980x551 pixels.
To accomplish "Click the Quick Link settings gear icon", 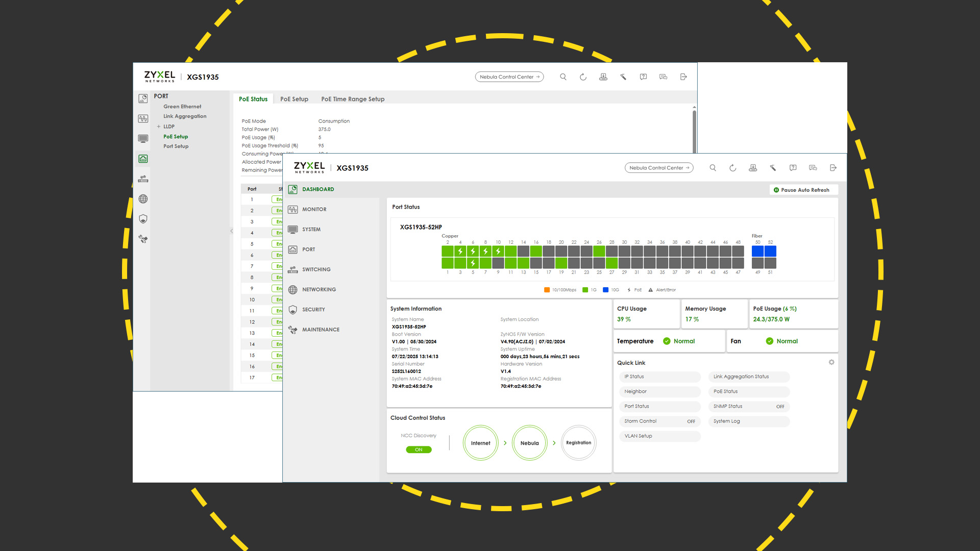I will (831, 362).
